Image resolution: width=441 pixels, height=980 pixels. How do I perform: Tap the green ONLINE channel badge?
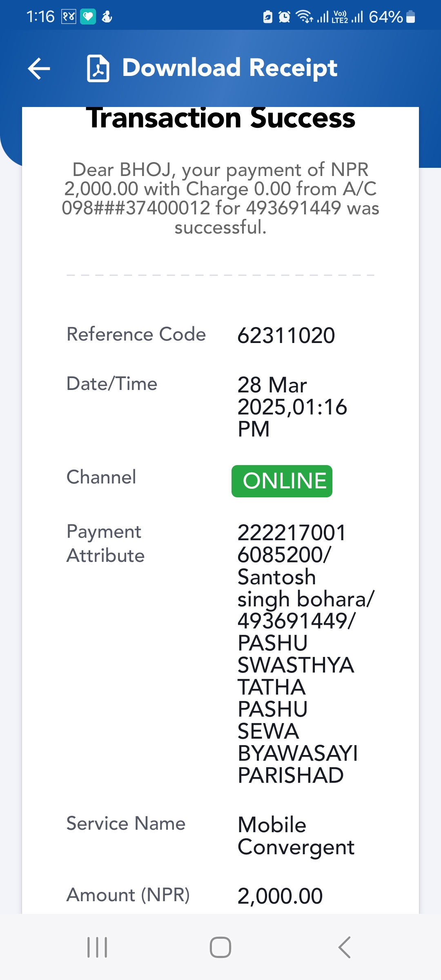282,481
